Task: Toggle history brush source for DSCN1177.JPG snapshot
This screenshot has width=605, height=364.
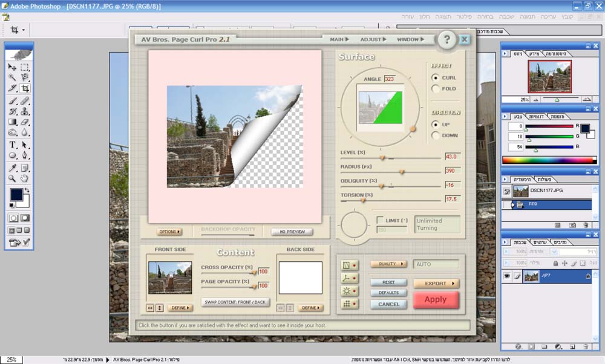Action: point(506,191)
